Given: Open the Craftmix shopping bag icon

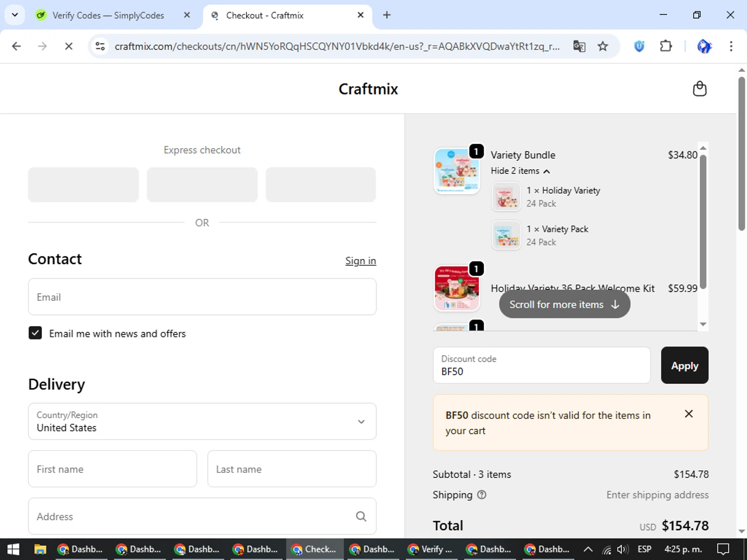Looking at the screenshot, I should [700, 89].
